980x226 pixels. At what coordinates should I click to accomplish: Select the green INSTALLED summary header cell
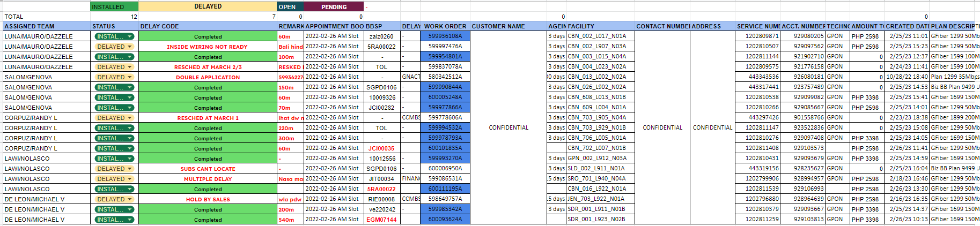click(114, 6)
